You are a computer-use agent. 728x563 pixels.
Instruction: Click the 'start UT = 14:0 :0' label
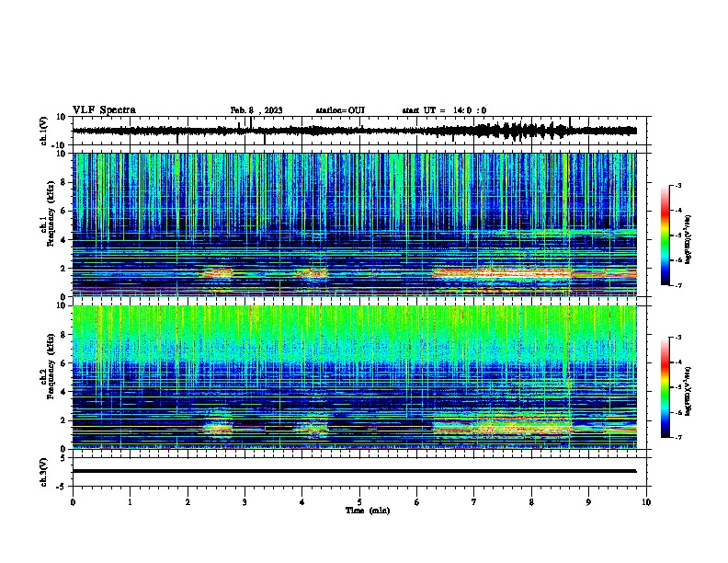(x=444, y=110)
